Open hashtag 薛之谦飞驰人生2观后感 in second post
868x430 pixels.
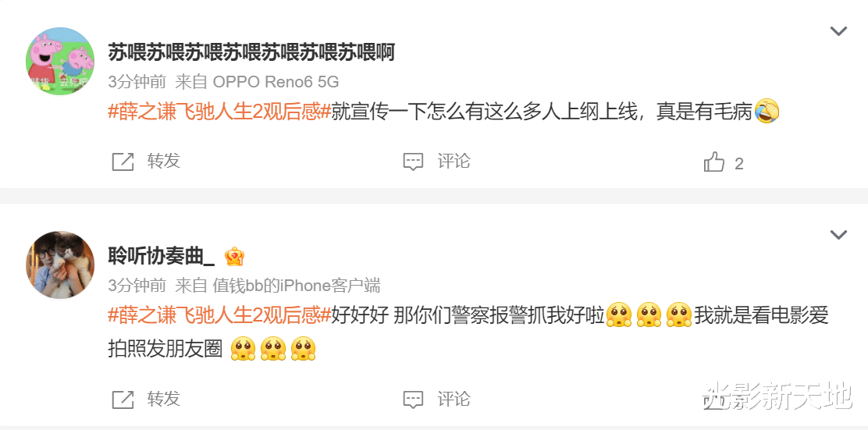(219, 316)
